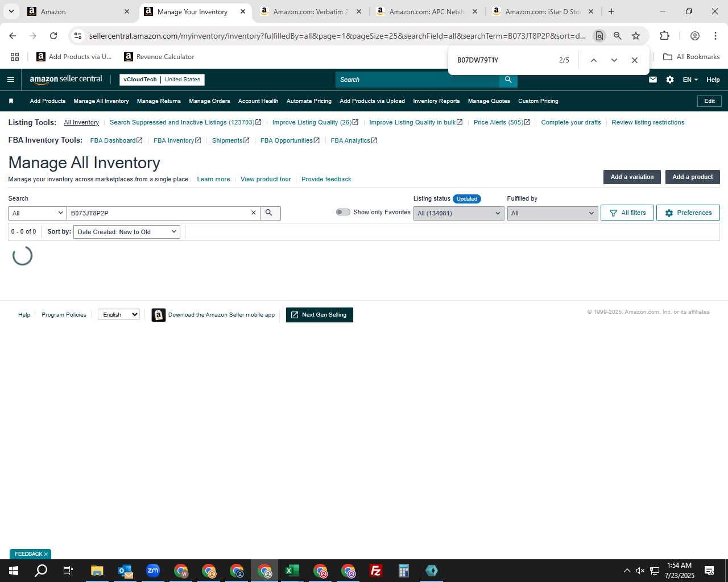Switch to the Verbatim product tab
728x582 pixels.
311,11
